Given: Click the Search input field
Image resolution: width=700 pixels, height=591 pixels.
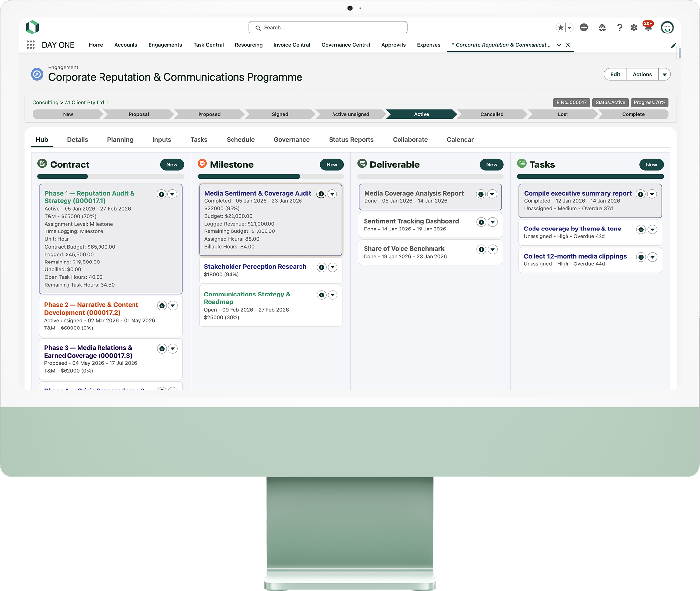Looking at the screenshot, I should point(328,28).
